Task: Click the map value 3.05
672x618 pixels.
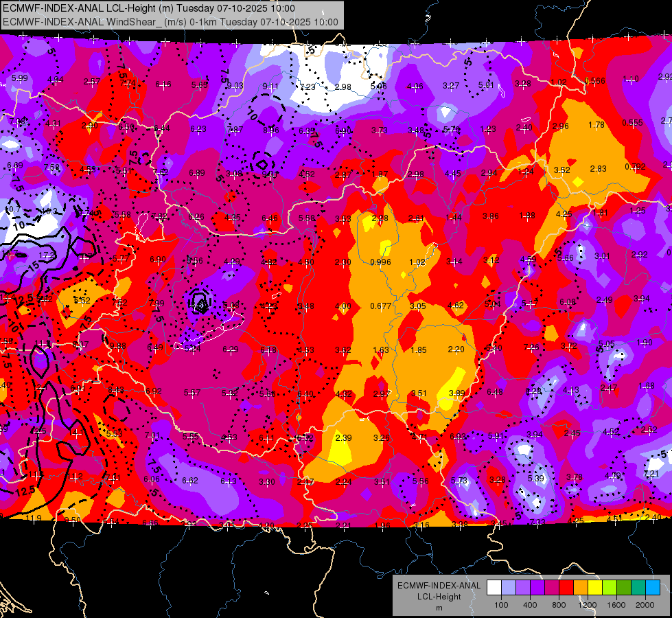Action: [x=418, y=306]
